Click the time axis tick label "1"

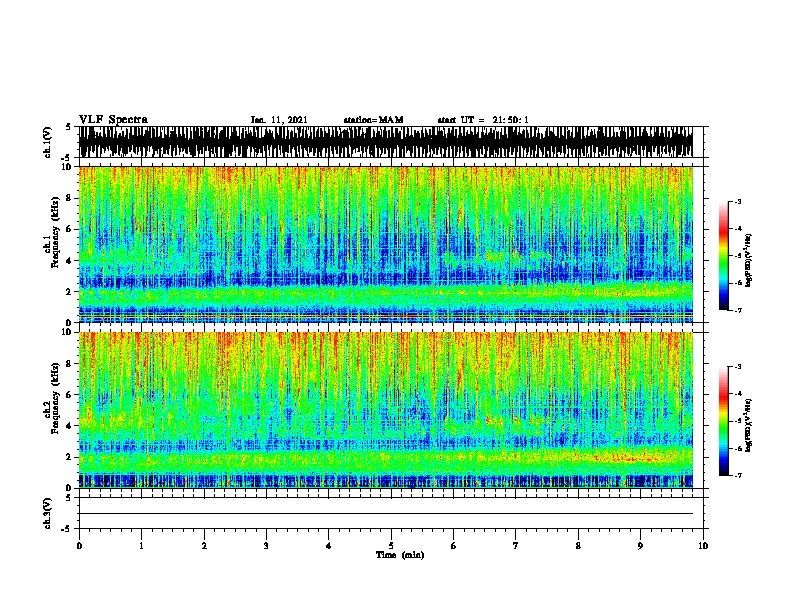coord(141,546)
